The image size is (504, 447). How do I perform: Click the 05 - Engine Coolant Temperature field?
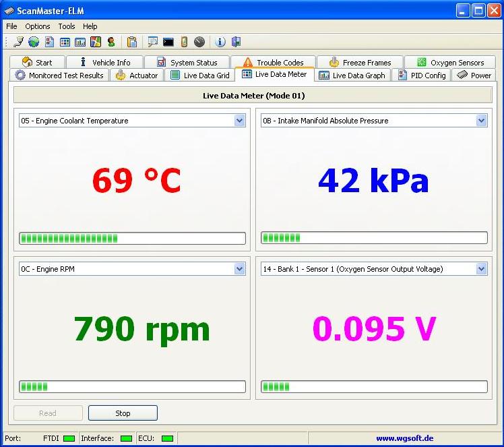[x=133, y=121]
